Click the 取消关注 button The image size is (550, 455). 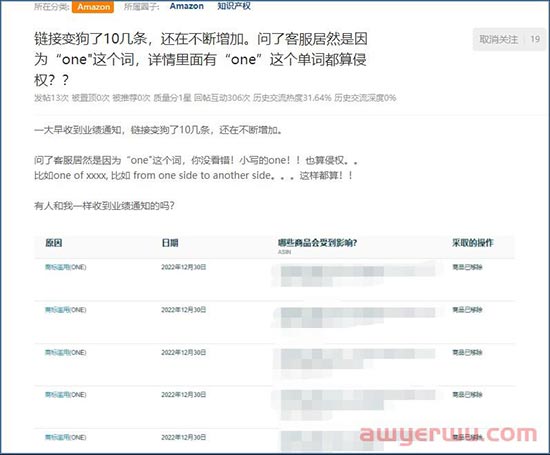pyautogui.click(x=498, y=39)
